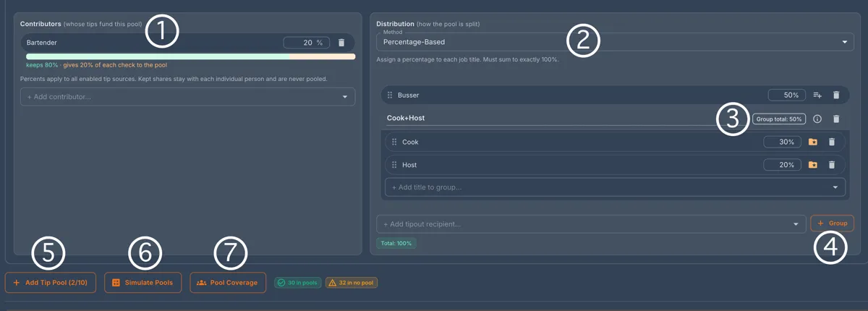Click the folder-star icon on the Cook row
This screenshot has width=868, height=311.
coord(813,142)
